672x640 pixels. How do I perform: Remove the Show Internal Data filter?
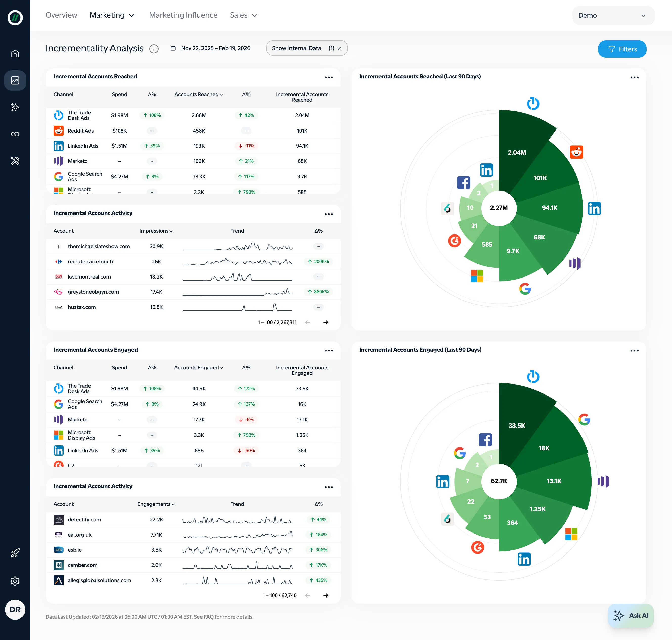pyautogui.click(x=339, y=48)
